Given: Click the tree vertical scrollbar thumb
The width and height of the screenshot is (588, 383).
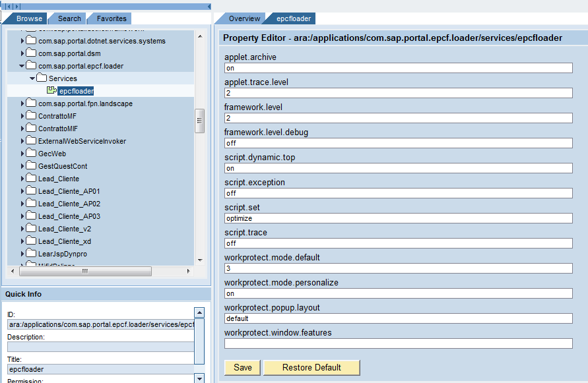Looking at the screenshot, I should [x=199, y=121].
